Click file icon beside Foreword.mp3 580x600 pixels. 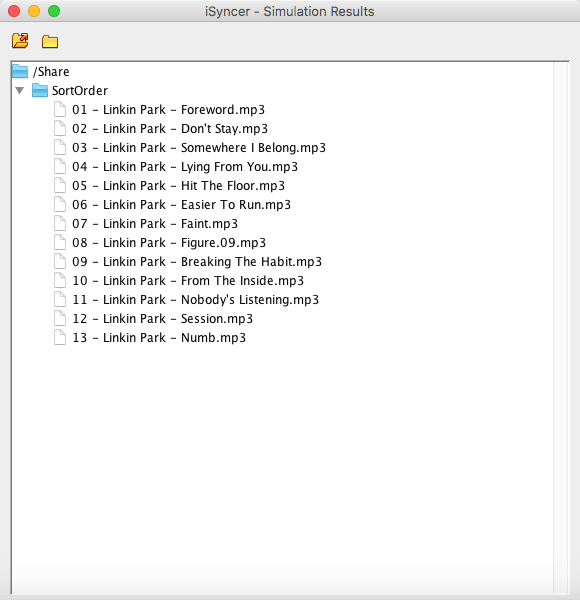point(60,109)
